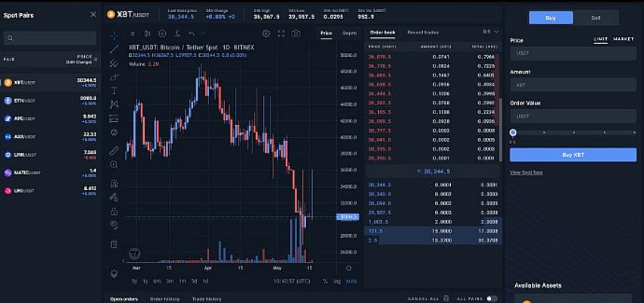Toggle the All Pairs switch
This screenshot has height=303, width=644.
[492, 298]
